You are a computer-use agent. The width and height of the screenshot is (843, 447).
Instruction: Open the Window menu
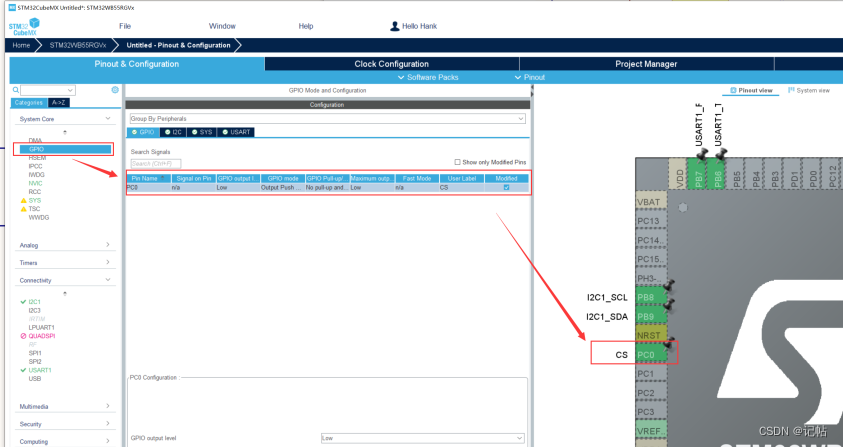click(x=222, y=26)
